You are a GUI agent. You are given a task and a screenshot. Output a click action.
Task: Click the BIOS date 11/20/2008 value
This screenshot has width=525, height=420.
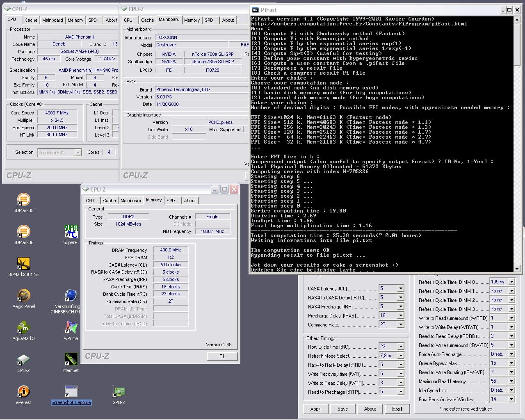coord(202,104)
